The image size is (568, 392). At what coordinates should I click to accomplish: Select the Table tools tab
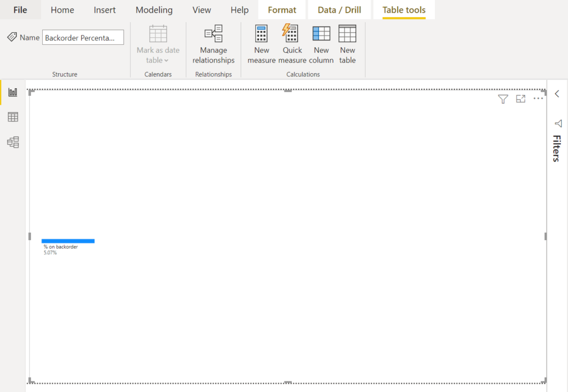coord(403,9)
